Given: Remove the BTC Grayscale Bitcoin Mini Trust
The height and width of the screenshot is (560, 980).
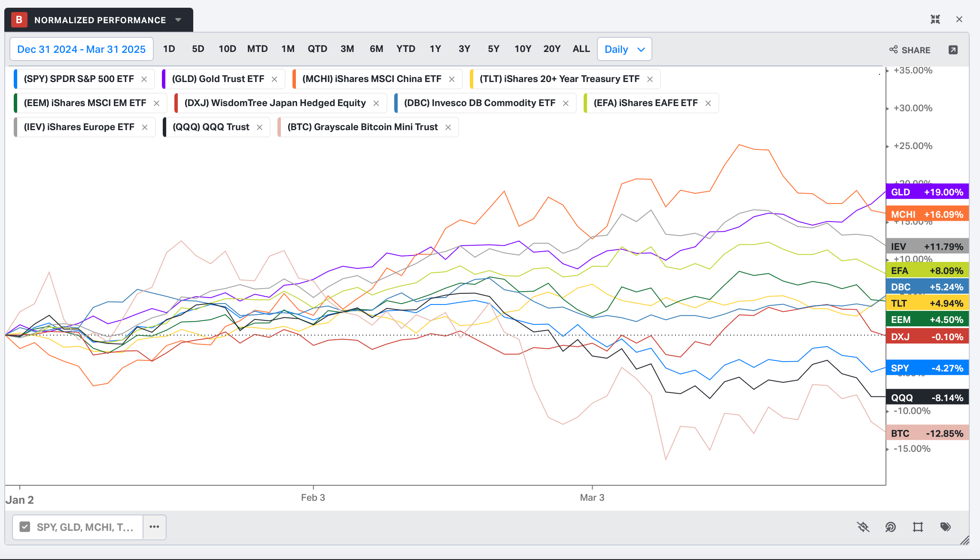Looking at the screenshot, I should [x=448, y=127].
